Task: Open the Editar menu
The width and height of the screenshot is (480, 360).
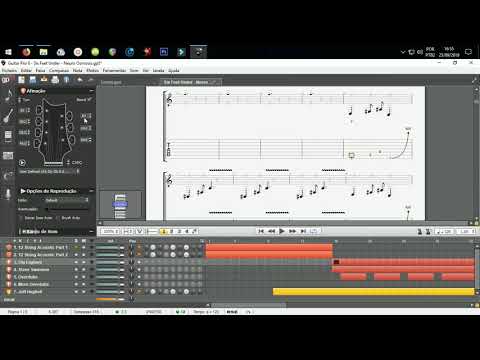Action: pos(26,70)
